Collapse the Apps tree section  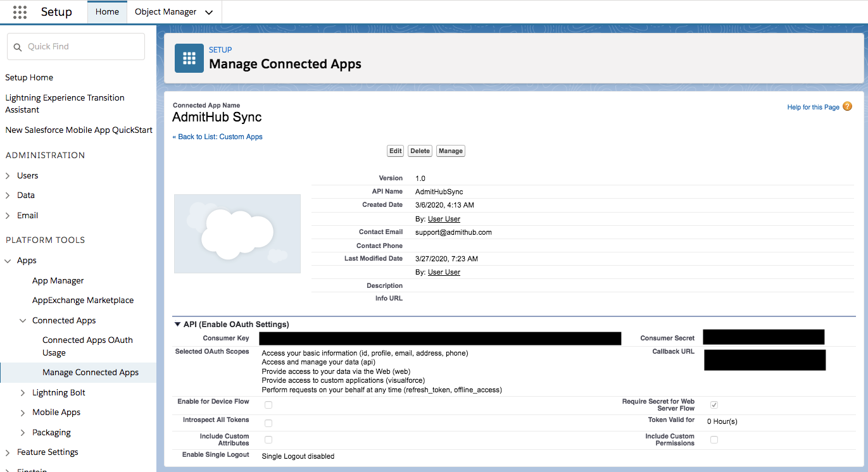(8, 261)
